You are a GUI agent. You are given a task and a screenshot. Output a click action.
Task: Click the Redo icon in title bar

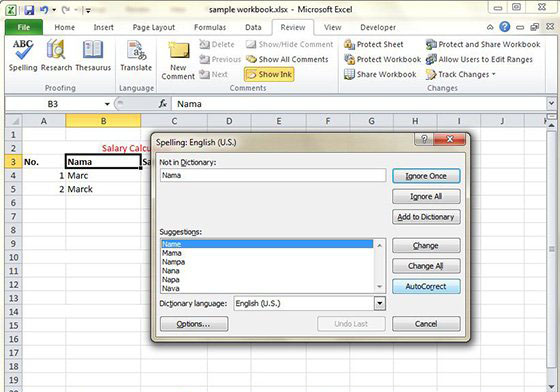click(66, 10)
